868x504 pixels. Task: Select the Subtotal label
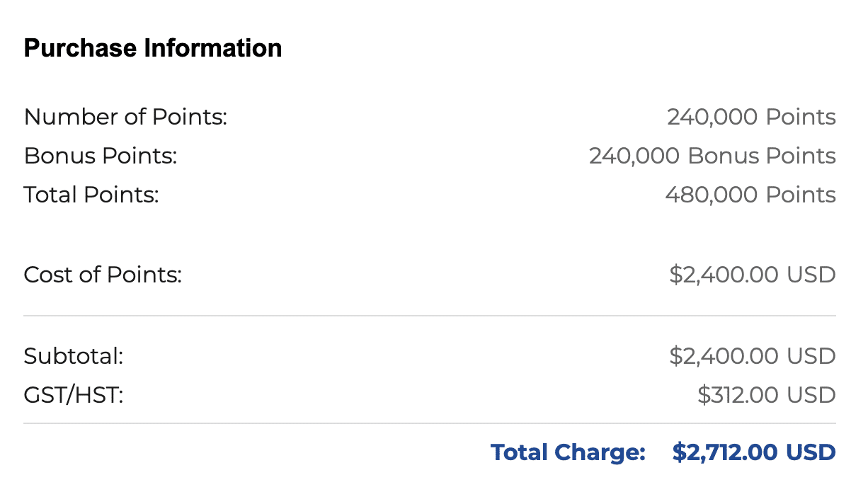tap(73, 356)
